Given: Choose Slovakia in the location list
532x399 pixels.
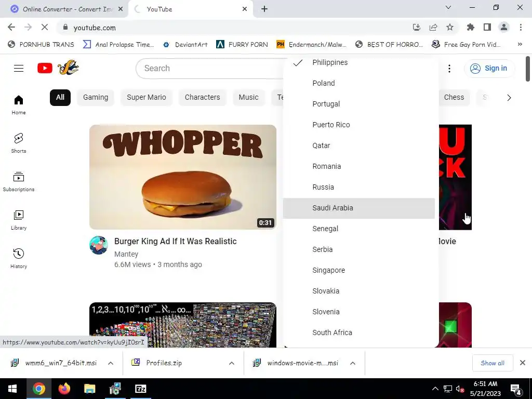Looking at the screenshot, I should pos(359,291).
